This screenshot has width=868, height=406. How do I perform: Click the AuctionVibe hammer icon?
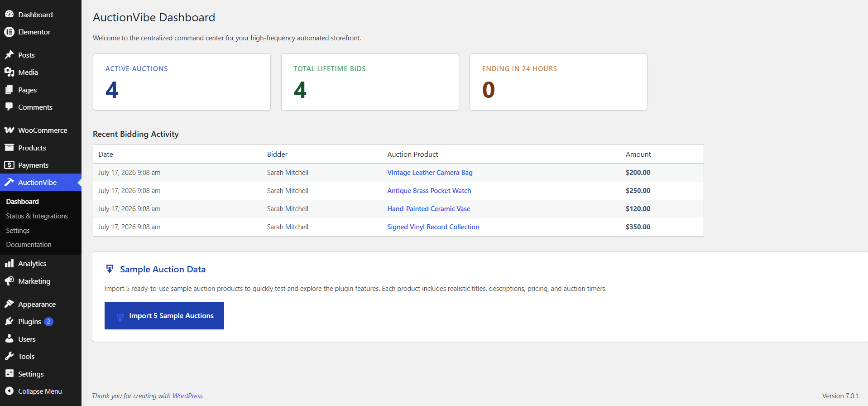pos(9,182)
